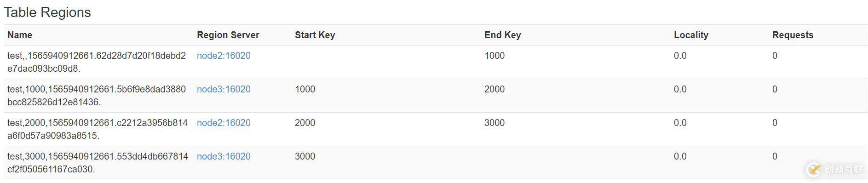Click End Key 3000 cell

(494, 123)
